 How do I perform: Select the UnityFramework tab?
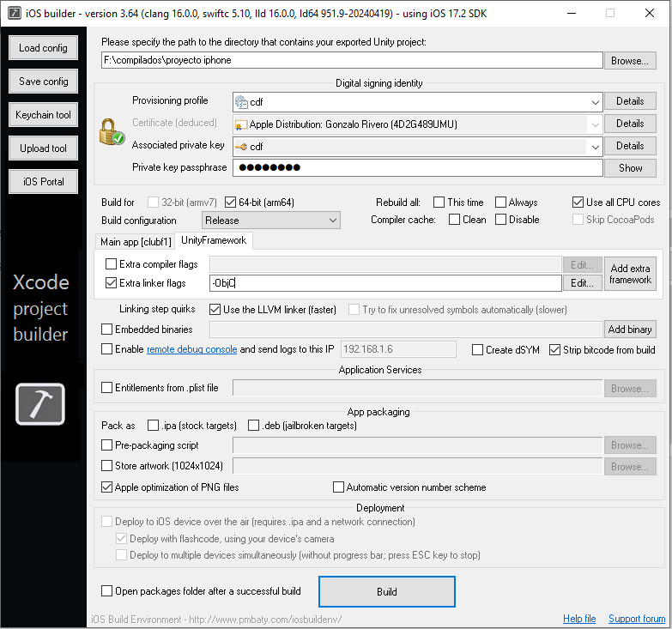[214, 240]
